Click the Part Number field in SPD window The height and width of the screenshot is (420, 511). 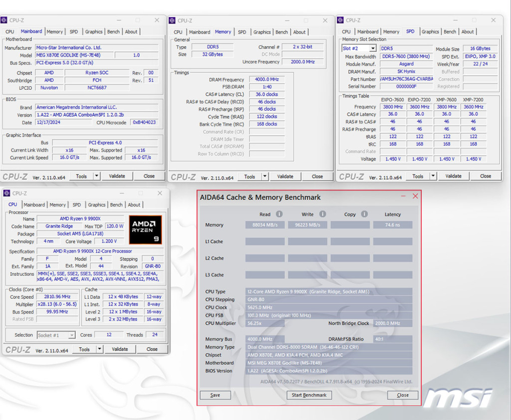(x=406, y=79)
